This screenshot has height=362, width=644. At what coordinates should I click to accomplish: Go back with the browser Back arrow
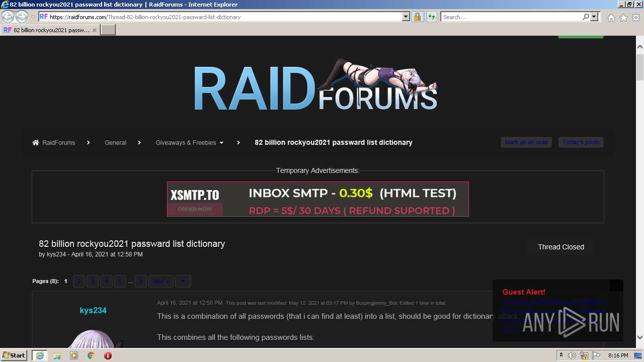(8, 17)
